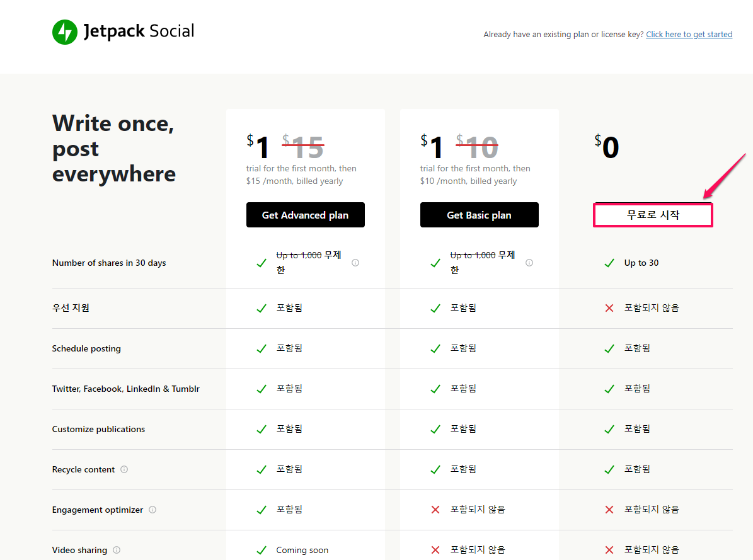Open the info tooltip beside Advanced plan share limit

(x=355, y=263)
